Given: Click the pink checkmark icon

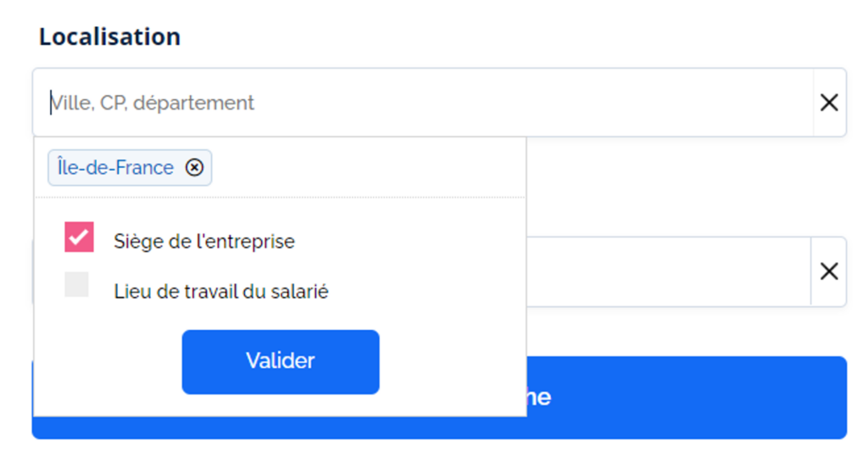Looking at the screenshot, I should 79,237.
